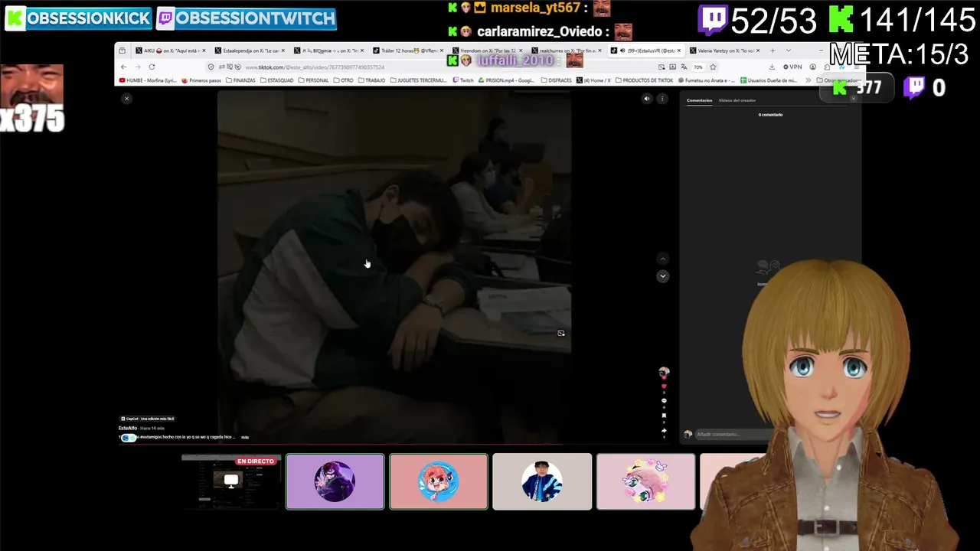Open the 'Primeros pasos' bookmark
980x551 pixels.
click(201, 80)
